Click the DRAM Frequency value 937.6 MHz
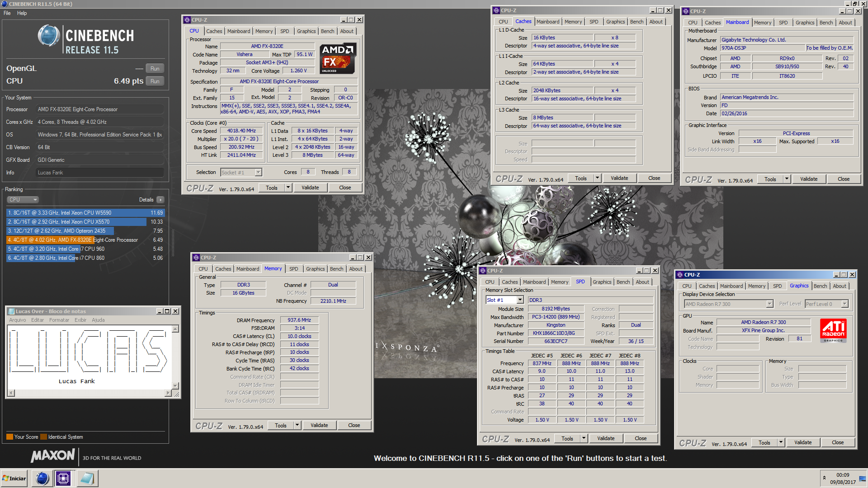Screen dimensions: 868x488 pos(299,320)
